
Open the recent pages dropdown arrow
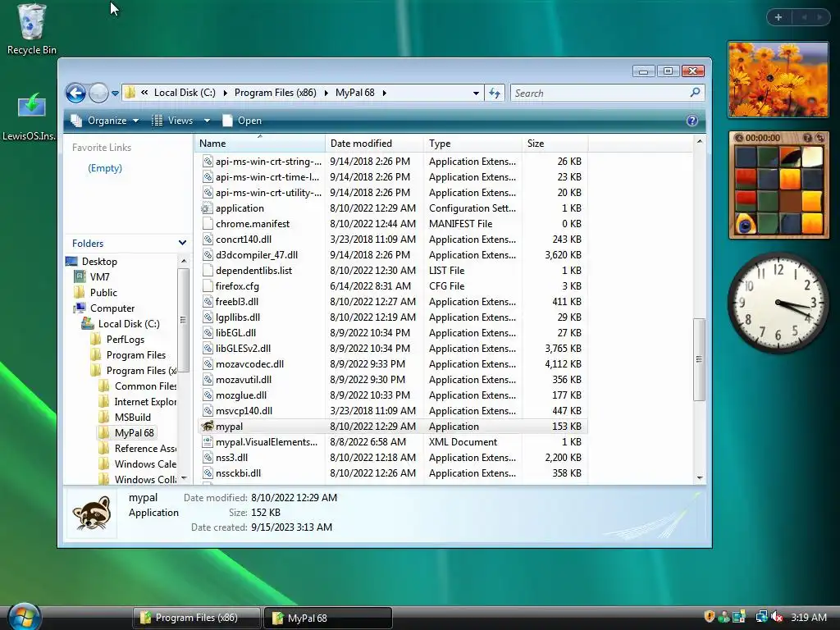(x=115, y=94)
